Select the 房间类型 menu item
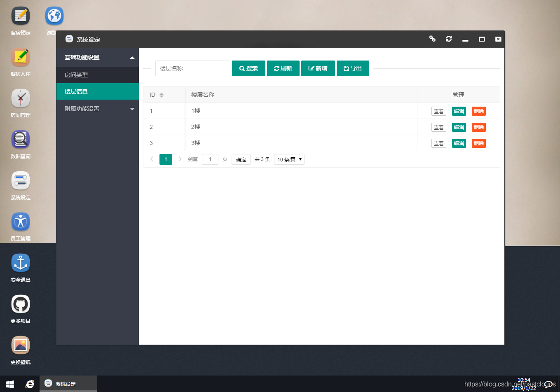This screenshot has height=392, width=560. coord(98,75)
